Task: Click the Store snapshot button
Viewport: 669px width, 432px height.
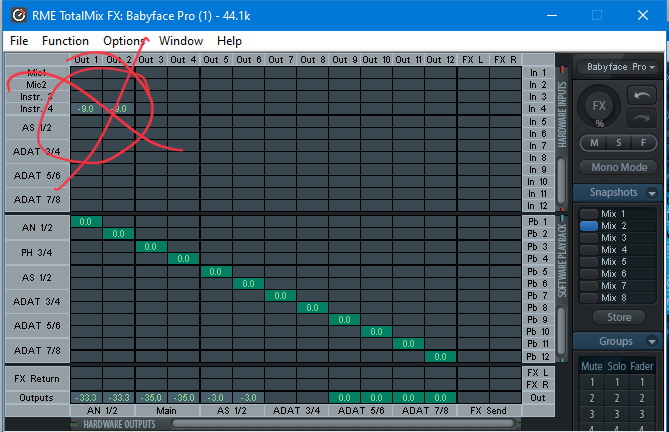Action: [619, 317]
